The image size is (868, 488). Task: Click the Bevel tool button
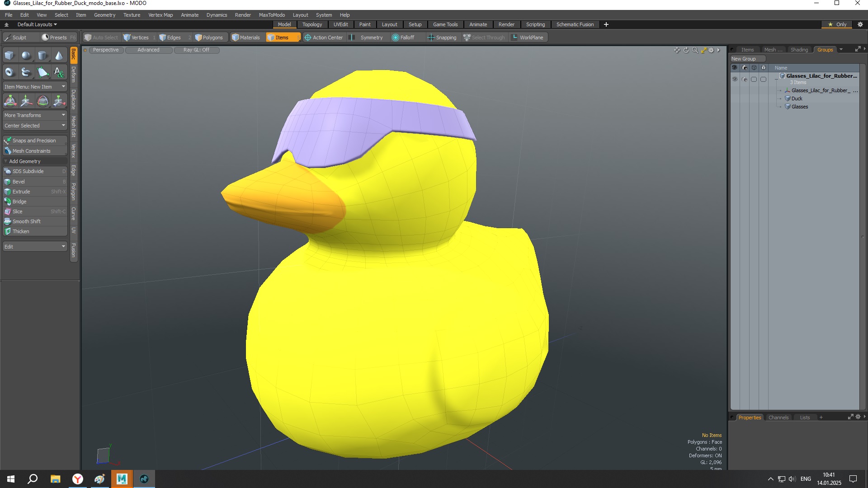35,182
